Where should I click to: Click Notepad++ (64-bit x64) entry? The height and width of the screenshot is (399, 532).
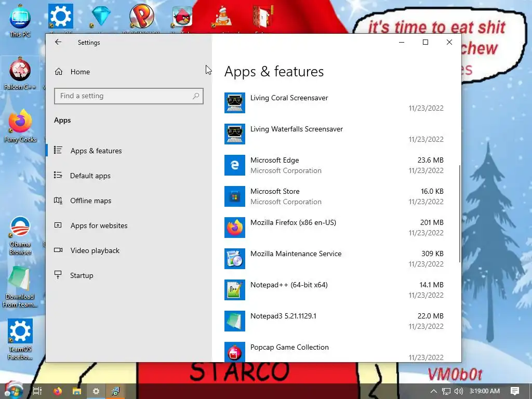pos(289,285)
